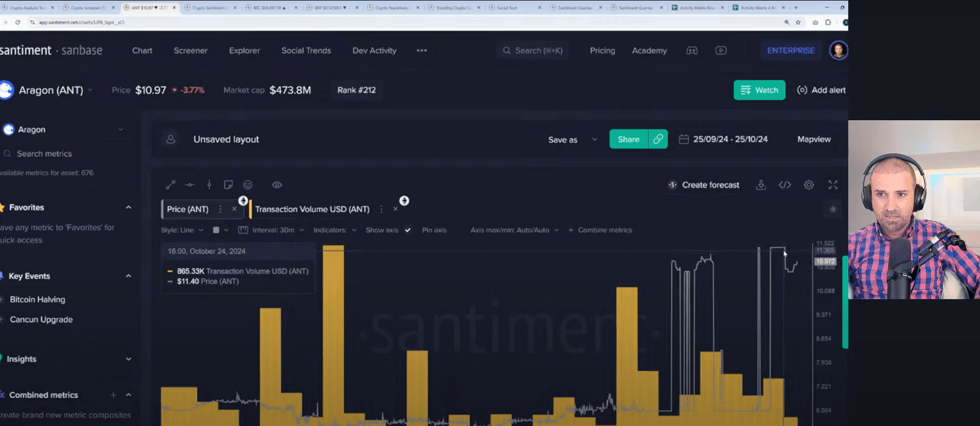Click the green Watch button
This screenshot has height=426, width=980.
[x=759, y=90]
